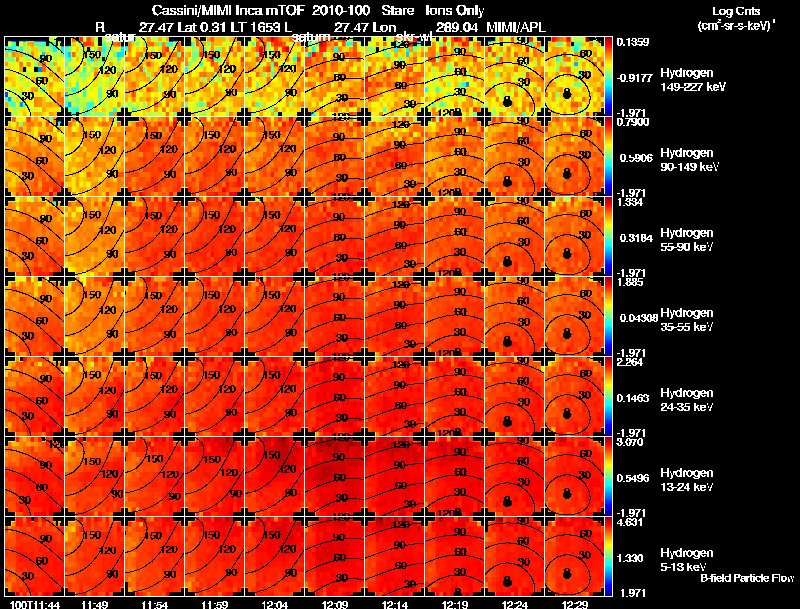Click the colorbar value 3.070
Screen dimensions: 800x609
pos(630,442)
